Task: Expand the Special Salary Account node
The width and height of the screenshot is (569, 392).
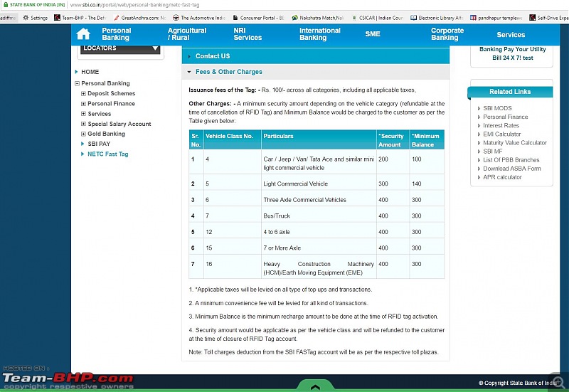Action: 83,124
